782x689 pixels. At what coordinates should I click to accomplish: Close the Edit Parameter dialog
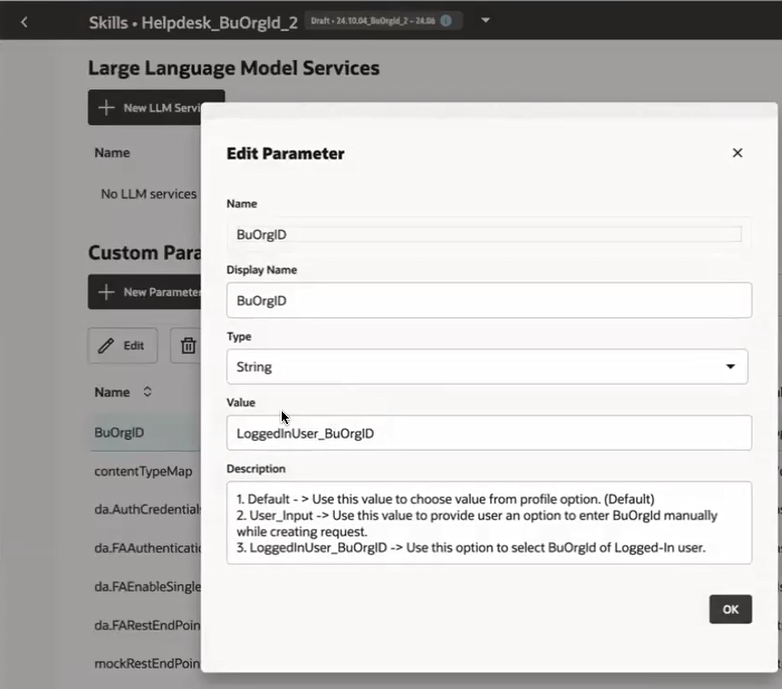[737, 153]
